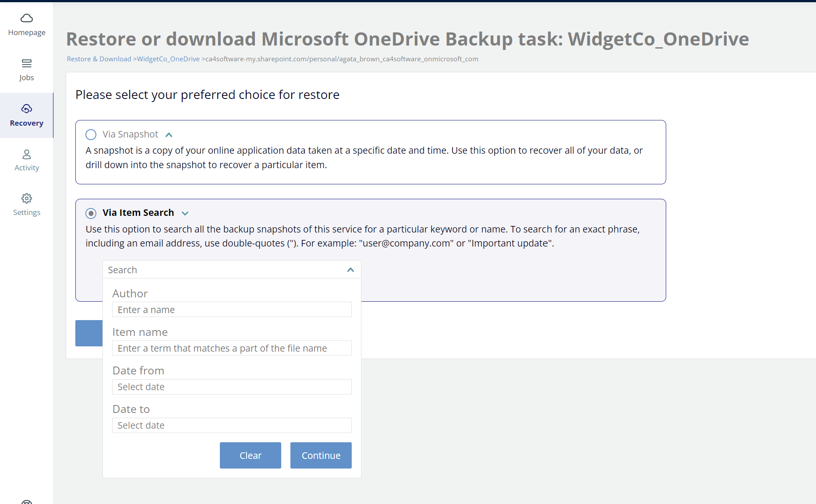Open the Homepage cloud icon

click(x=27, y=18)
